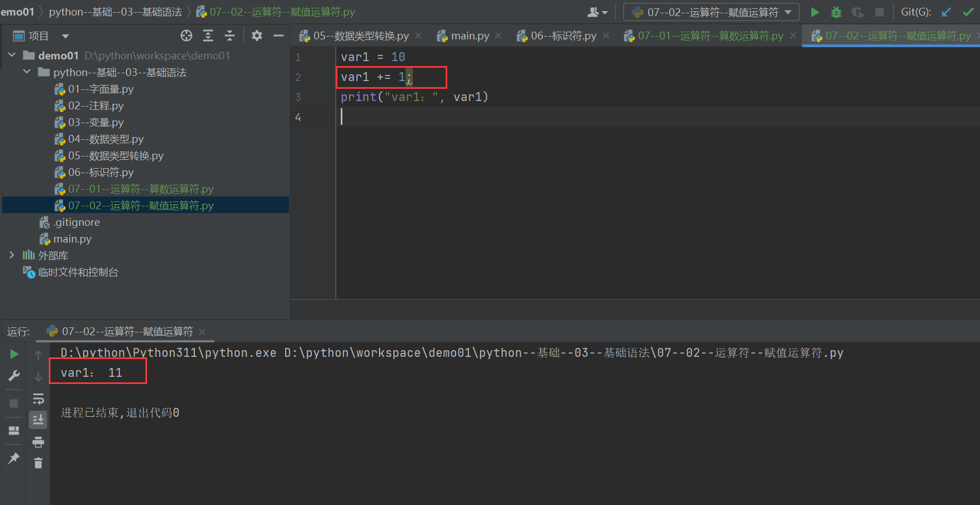Select 04--数据类型.py in project tree

click(99, 139)
